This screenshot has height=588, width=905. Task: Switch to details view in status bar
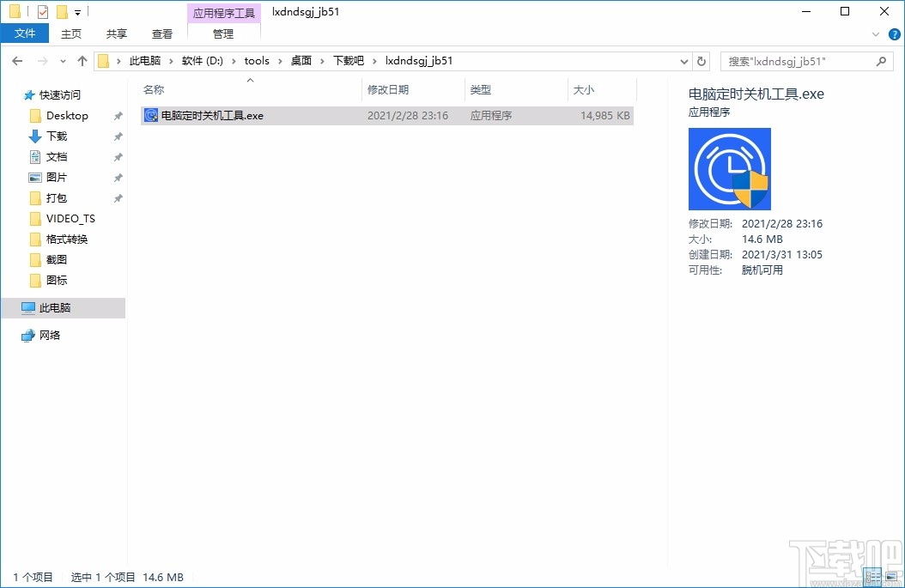point(874,577)
